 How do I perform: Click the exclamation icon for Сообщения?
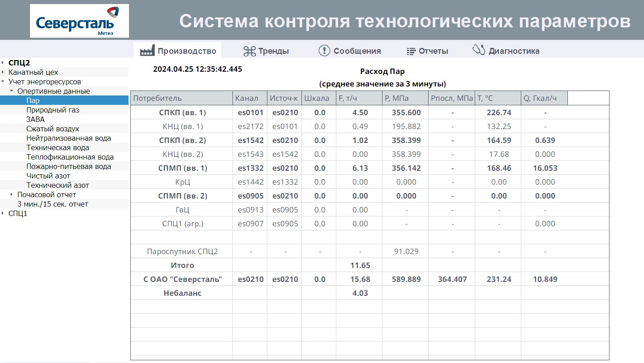pyautogui.click(x=324, y=51)
